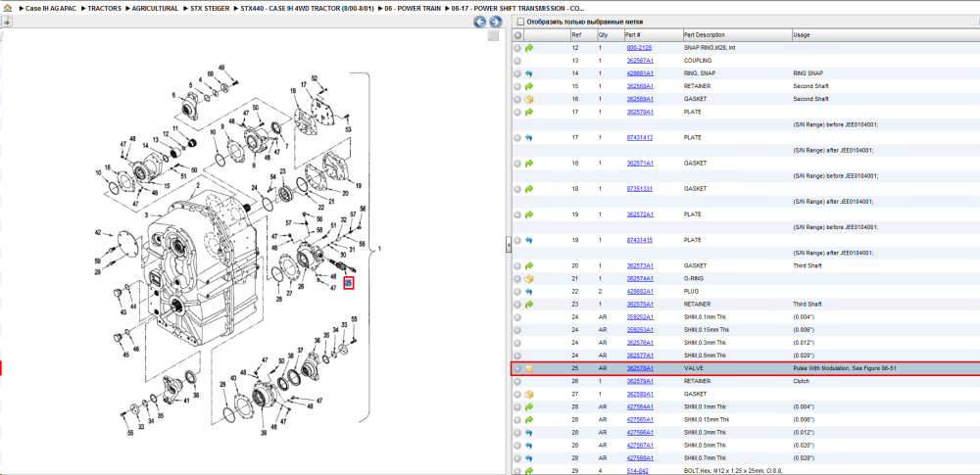This screenshot has height=475, width=980.
Task: Click the plus icon in table header
Action: (x=517, y=35)
